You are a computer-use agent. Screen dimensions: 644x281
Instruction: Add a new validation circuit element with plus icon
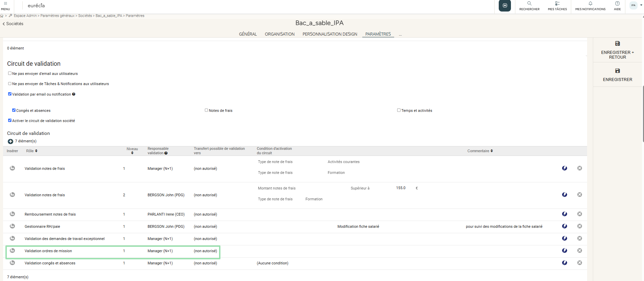[10, 141]
